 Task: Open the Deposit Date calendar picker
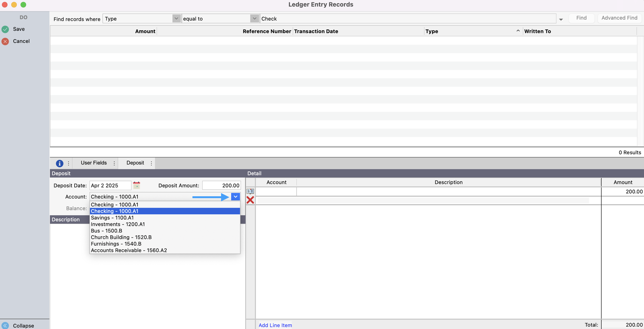coord(136,185)
